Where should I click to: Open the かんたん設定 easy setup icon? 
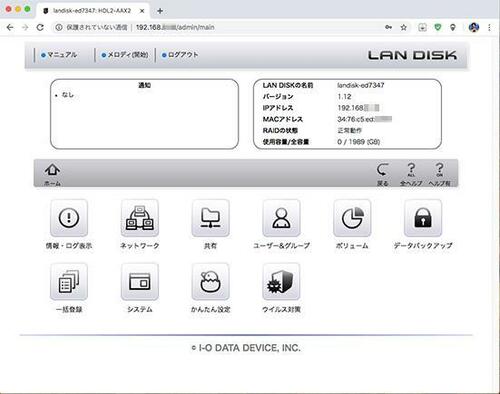(210, 282)
